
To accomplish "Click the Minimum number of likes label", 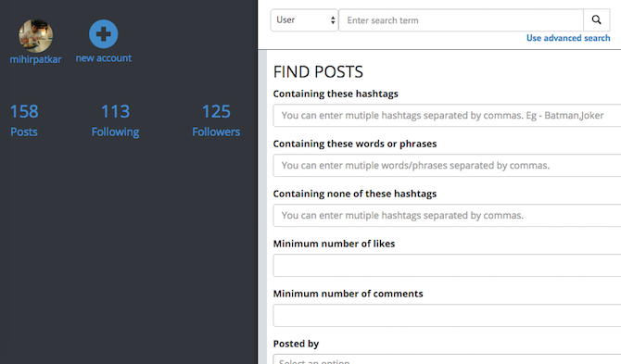I will (334, 244).
